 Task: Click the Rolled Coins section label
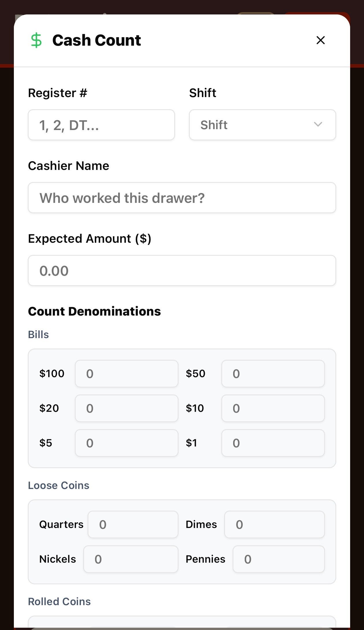point(59,601)
